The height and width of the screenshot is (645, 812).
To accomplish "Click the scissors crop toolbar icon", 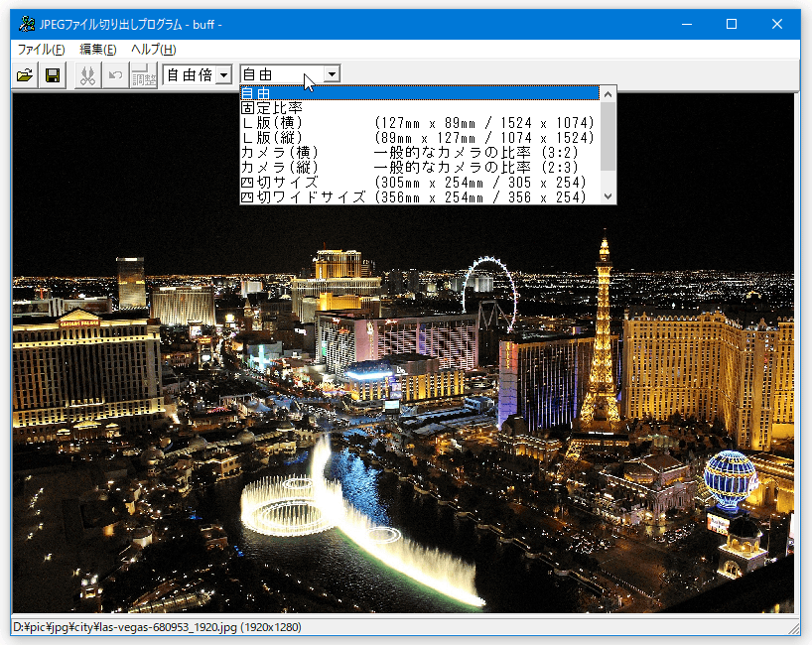I will click(87, 75).
